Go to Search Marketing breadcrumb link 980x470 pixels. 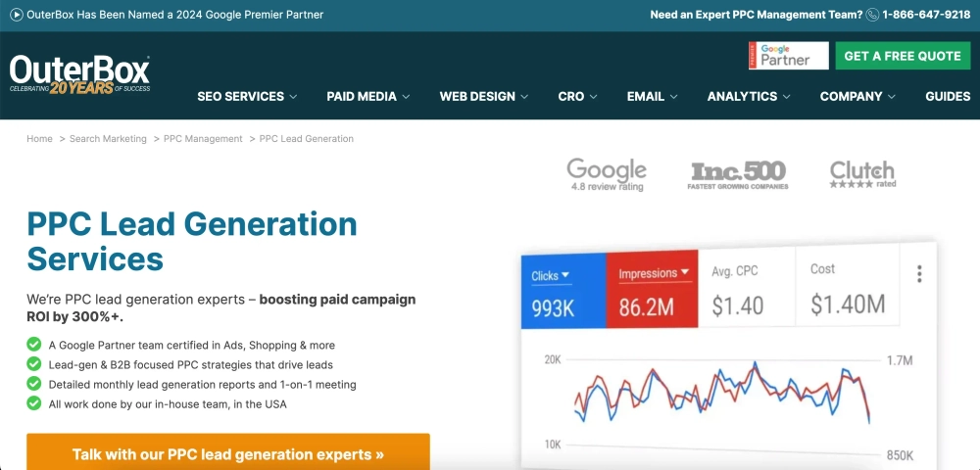click(108, 139)
